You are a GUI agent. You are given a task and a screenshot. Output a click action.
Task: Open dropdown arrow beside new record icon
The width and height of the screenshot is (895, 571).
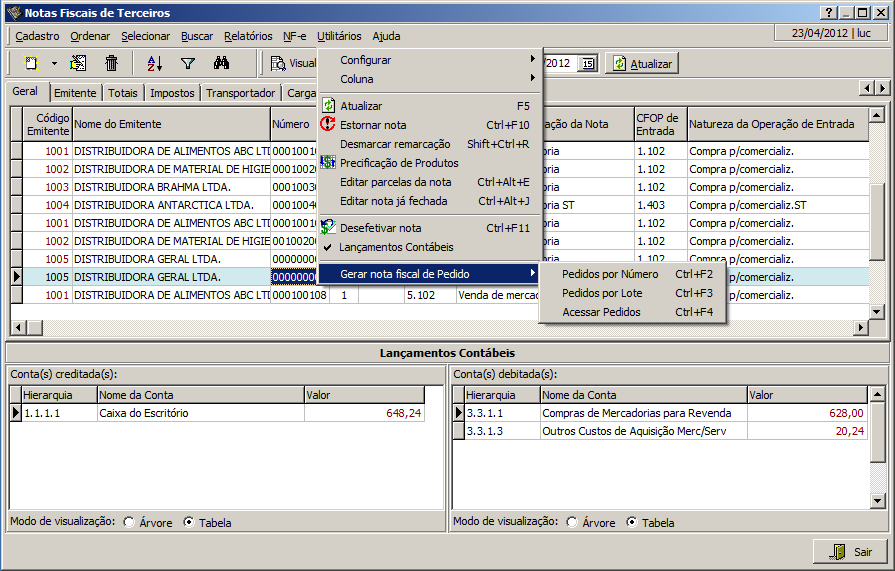tap(54, 63)
